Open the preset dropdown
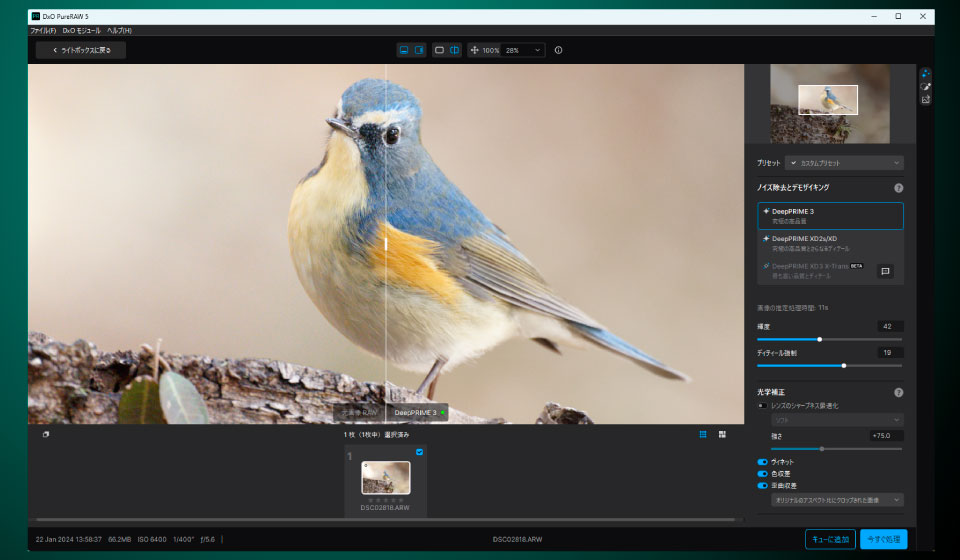960x560 pixels. pyautogui.click(x=844, y=162)
